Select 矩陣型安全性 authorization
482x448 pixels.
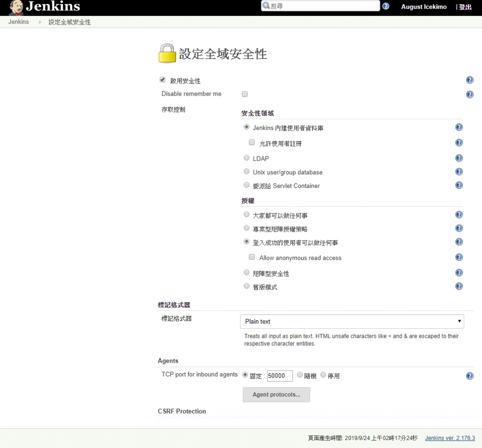pos(246,272)
